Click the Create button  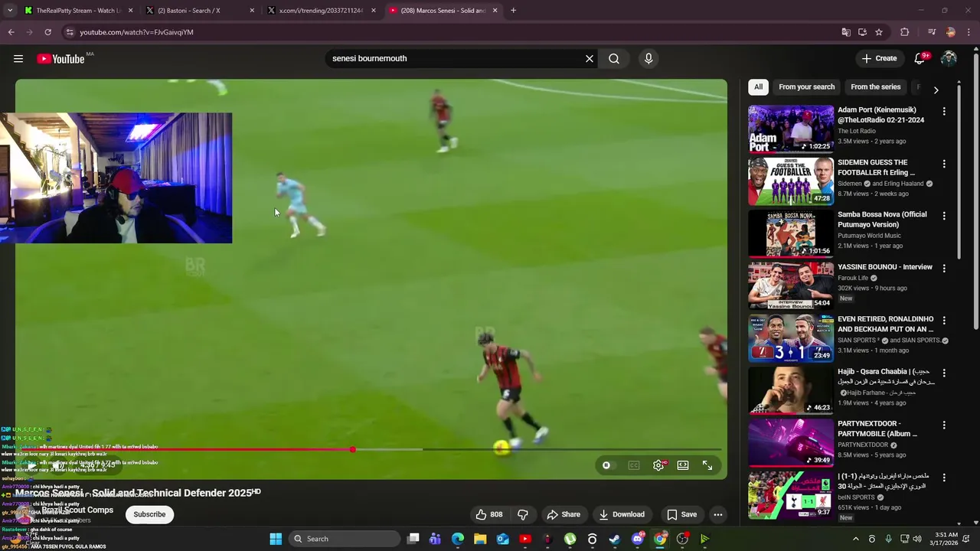(879, 59)
